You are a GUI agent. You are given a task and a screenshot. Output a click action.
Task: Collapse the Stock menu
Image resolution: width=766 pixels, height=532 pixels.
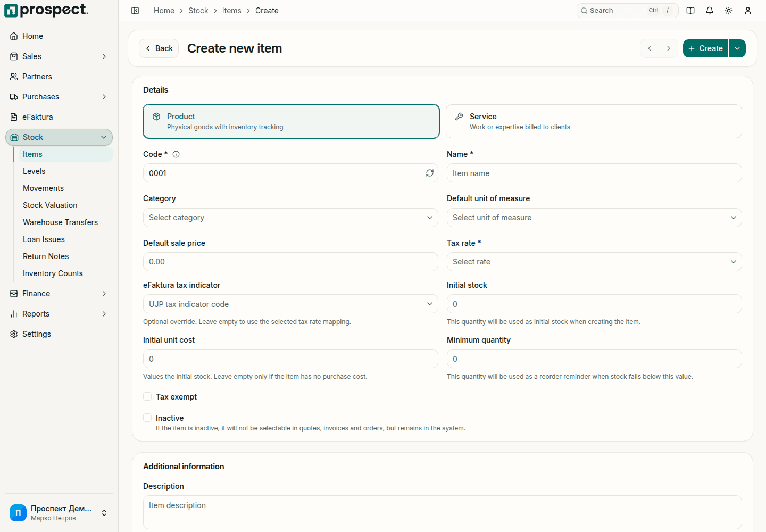59,137
